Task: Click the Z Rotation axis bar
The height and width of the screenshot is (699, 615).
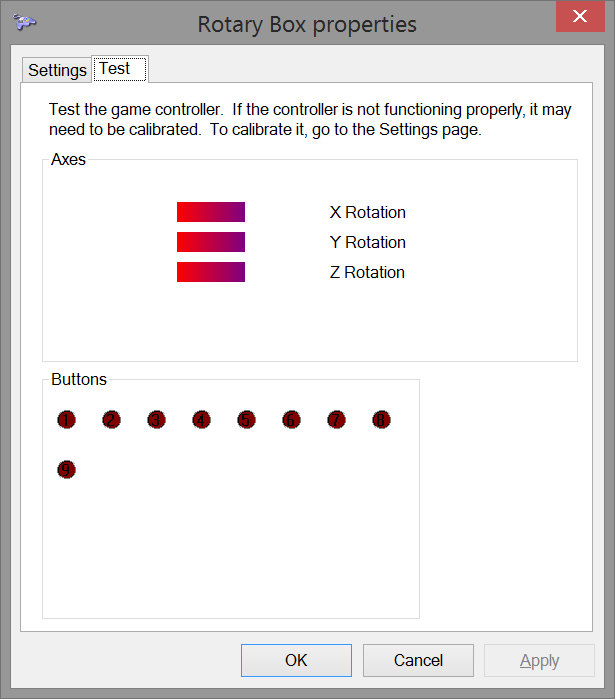Action: point(211,272)
